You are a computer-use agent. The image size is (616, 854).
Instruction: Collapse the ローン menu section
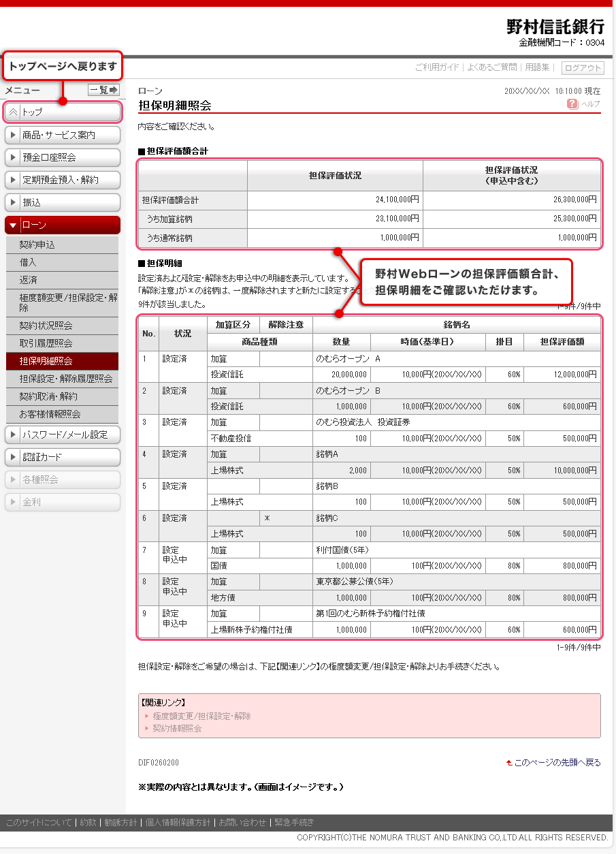62,225
